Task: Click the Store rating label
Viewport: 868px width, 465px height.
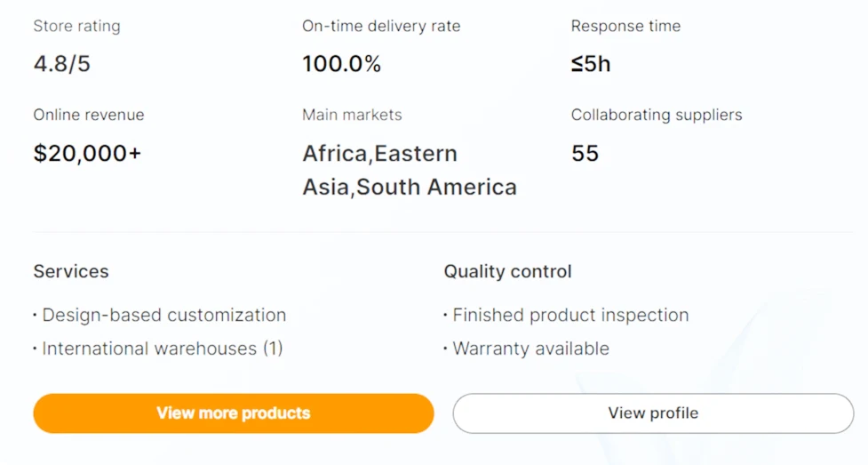Action: (x=76, y=26)
